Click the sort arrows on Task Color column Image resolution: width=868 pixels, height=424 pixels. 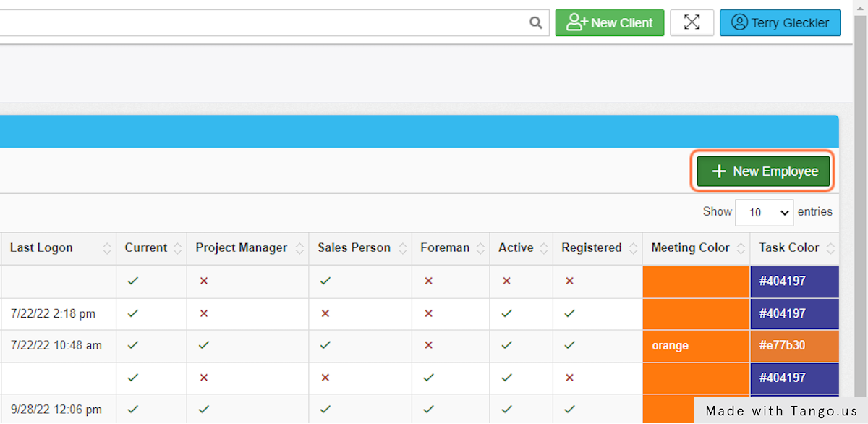click(829, 248)
